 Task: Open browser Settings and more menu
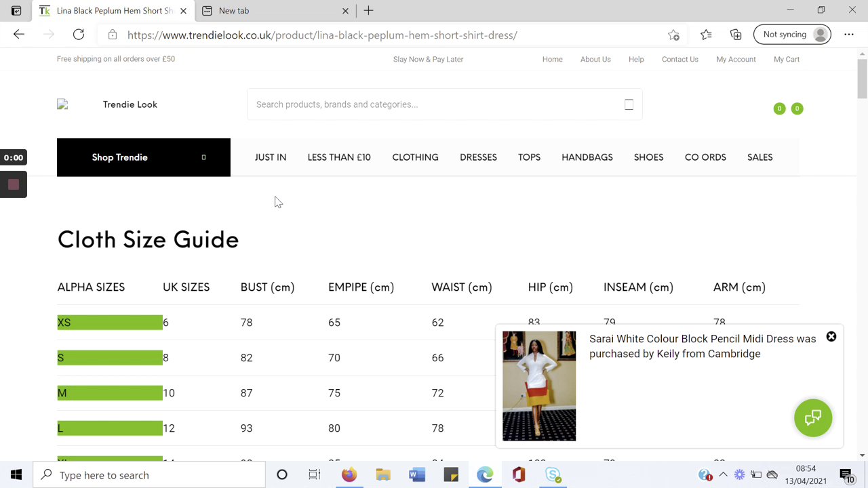pyautogui.click(x=848, y=35)
